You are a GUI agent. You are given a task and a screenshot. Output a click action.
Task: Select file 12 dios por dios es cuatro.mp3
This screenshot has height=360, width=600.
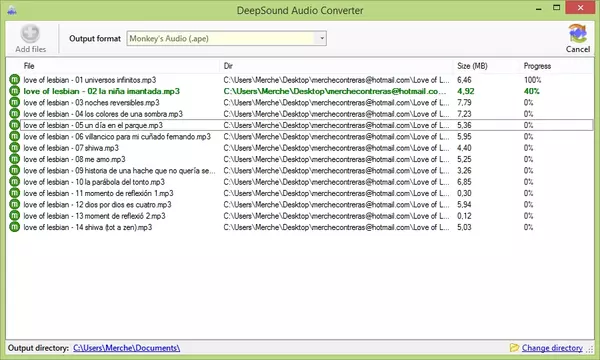(97, 204)
